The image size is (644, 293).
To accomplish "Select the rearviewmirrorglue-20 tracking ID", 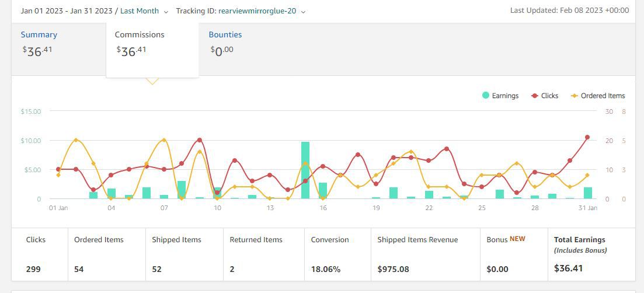I will pyautogui.click(x=257, y=11).
